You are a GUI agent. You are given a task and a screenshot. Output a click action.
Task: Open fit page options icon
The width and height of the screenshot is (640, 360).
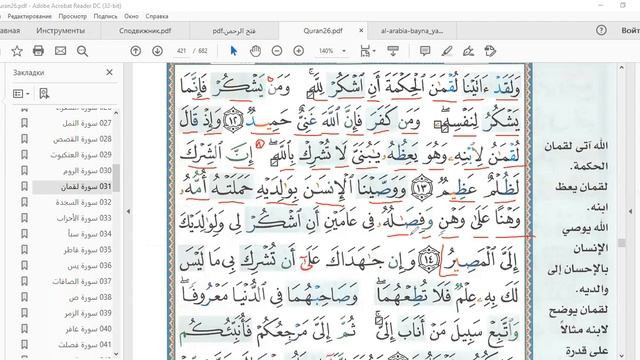[367, 51]
